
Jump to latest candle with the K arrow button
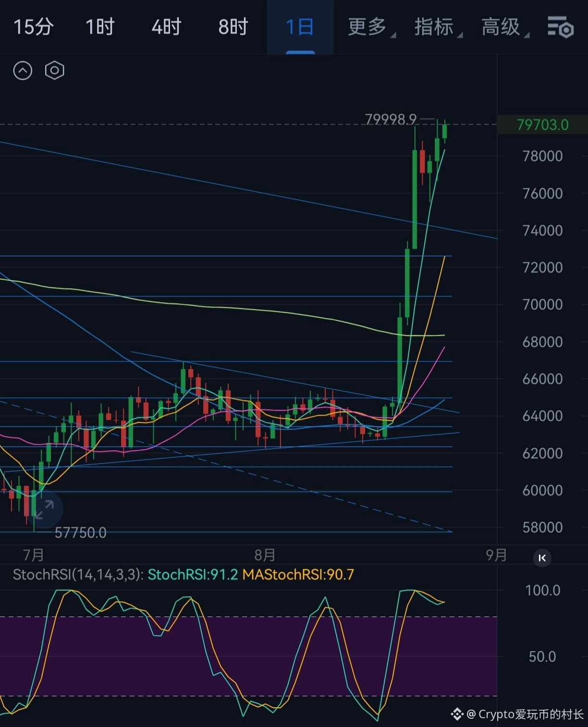(542, 558)
